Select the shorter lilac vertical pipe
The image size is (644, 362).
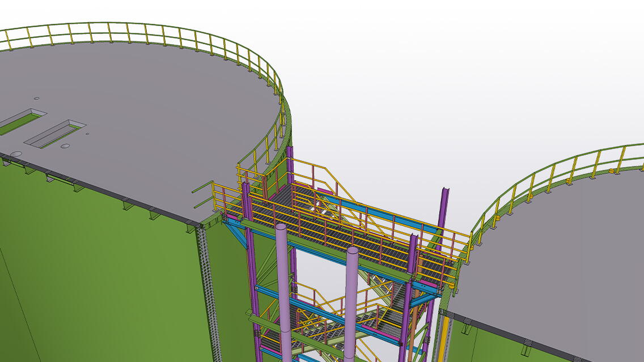click(351, 304)
